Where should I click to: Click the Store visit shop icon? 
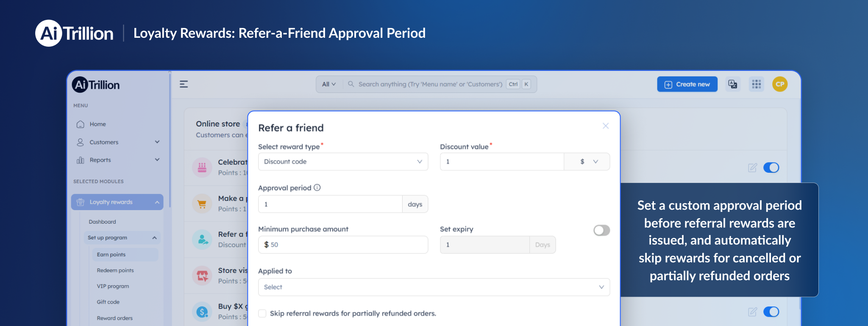[x=202, y=276]
